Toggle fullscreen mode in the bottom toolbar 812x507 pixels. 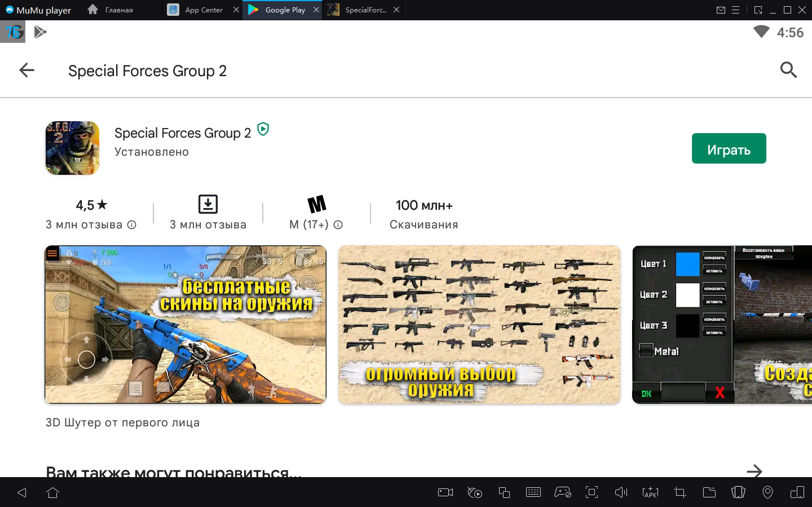tap(592, 492)
